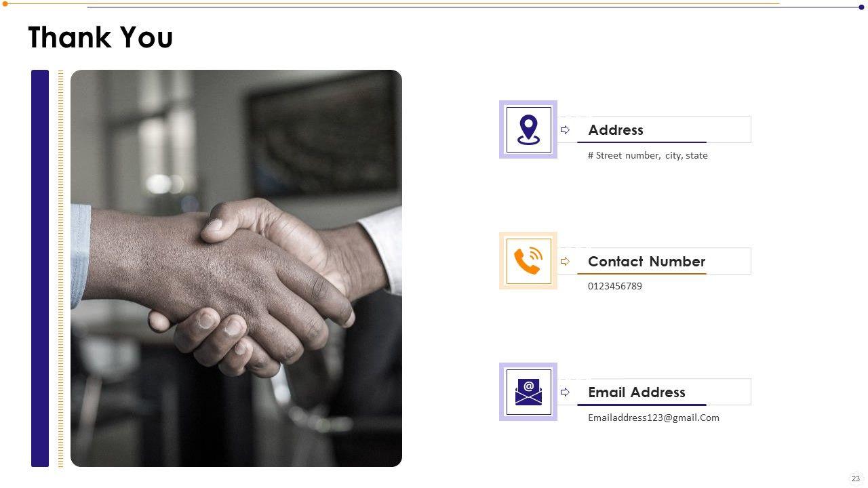The height and width of the screenshot is (488, 868).
Task: Click the arrow beside Email Address heading
Action: 565,392
